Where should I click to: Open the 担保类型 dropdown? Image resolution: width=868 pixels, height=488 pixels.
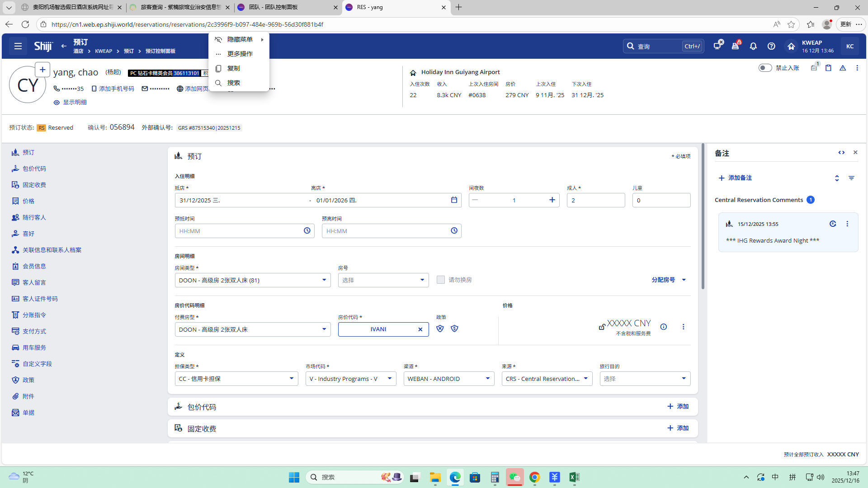(x=291, y=379)
